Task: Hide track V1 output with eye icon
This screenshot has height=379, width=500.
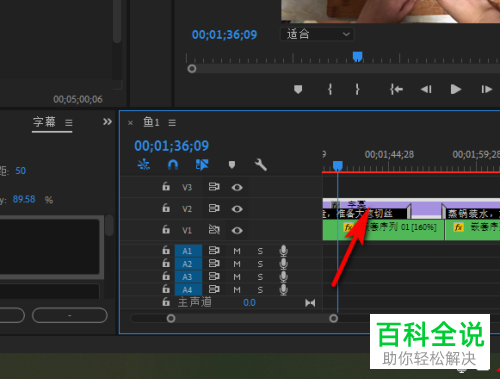Action: tap(237, 230)
